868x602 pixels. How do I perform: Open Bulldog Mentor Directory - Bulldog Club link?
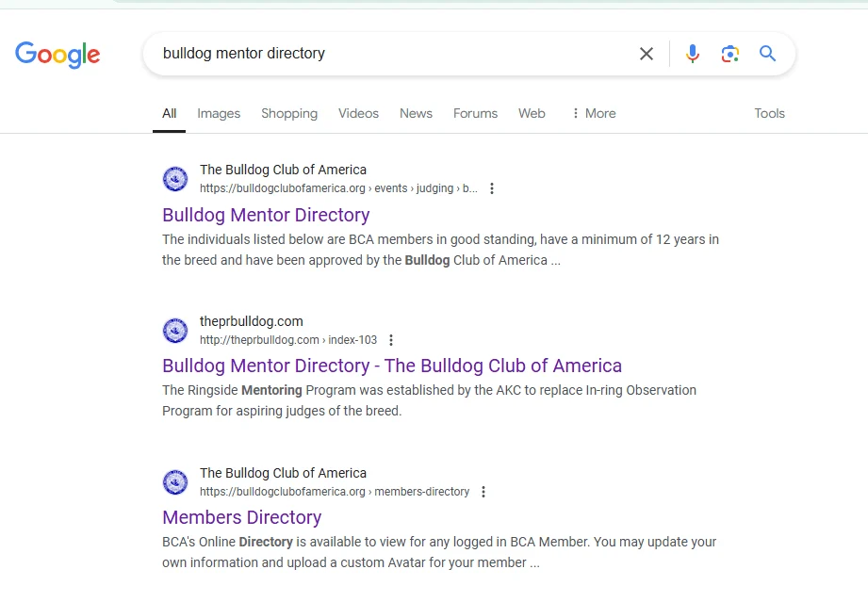[392, 366]
